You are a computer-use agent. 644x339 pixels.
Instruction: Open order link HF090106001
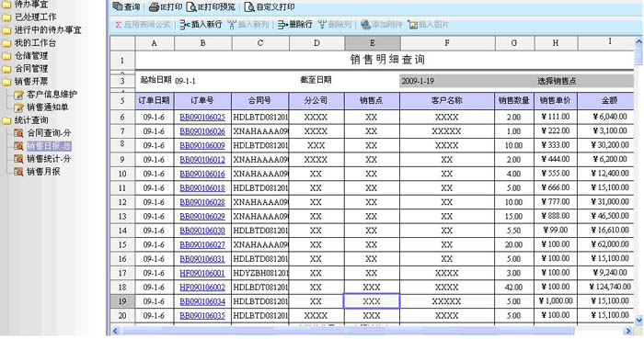(x=202, y=273)
